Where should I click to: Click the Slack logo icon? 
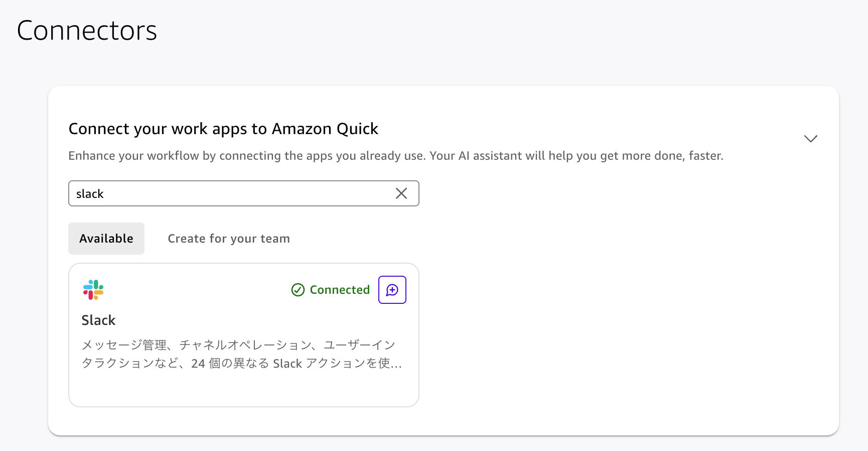(93, 290)
